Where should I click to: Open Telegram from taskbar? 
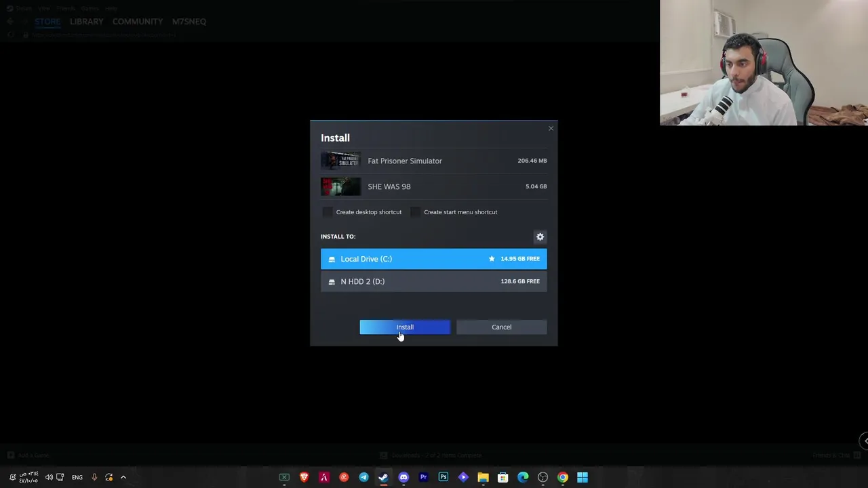363,477
